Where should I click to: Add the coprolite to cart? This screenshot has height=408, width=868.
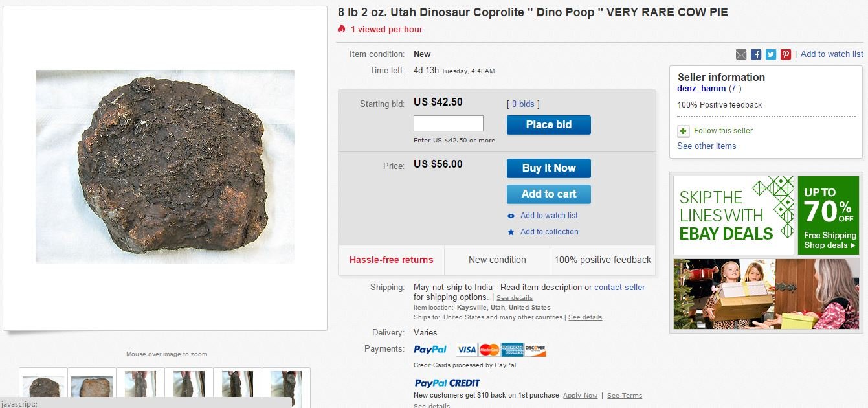[549, 194]
